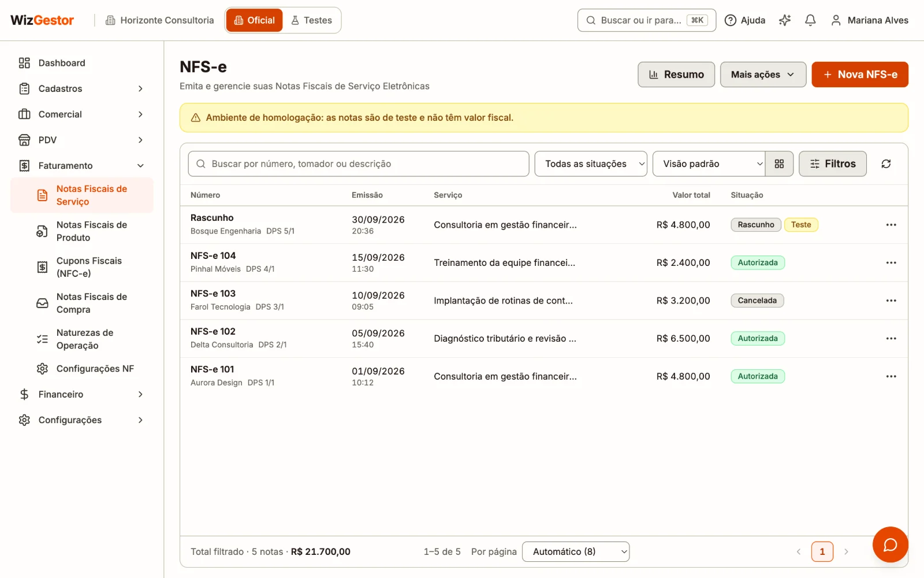Switch to Oficial environment
Image resolution: width=924 pixels, height=578 pixels.
(254, 20)
